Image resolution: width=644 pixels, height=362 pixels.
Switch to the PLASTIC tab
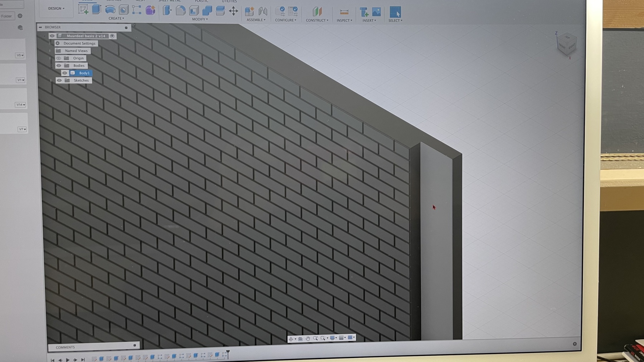201,1
